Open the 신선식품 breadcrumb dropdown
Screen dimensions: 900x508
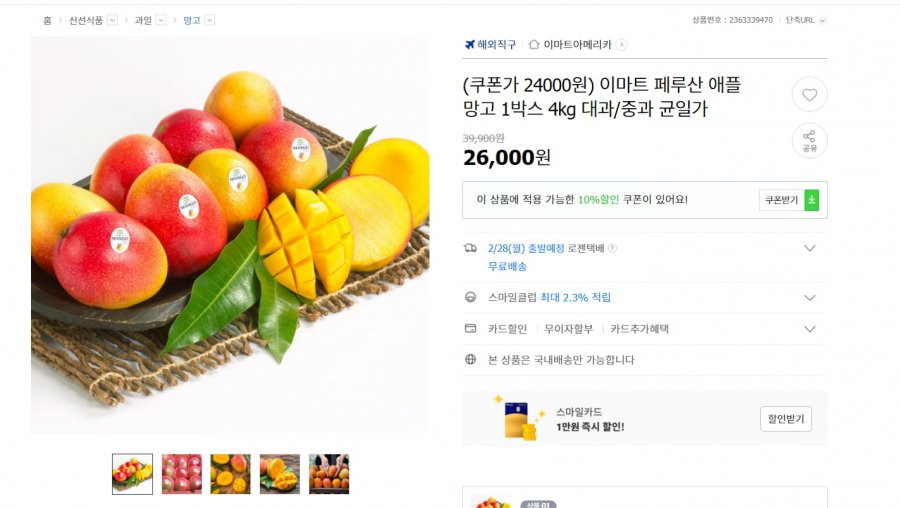point(112,20)
